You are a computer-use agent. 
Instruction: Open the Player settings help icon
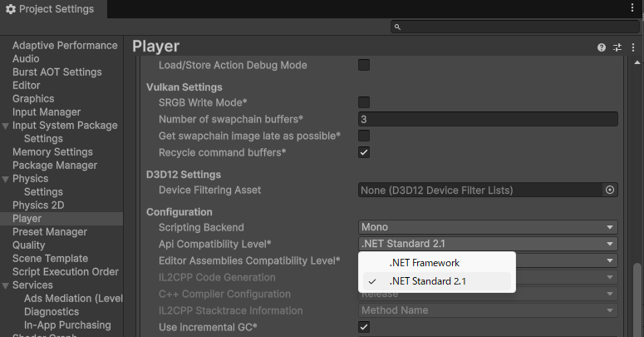(602, 47)
